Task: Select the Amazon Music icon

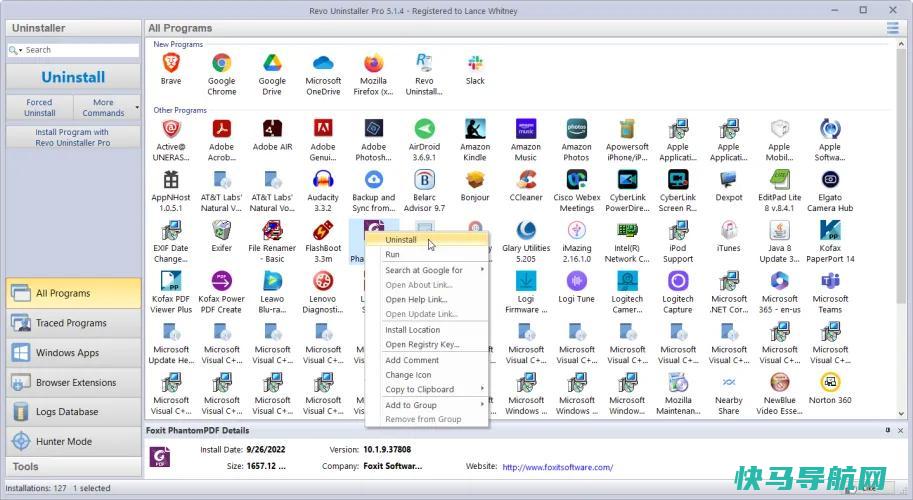Action: coord(526,129)
